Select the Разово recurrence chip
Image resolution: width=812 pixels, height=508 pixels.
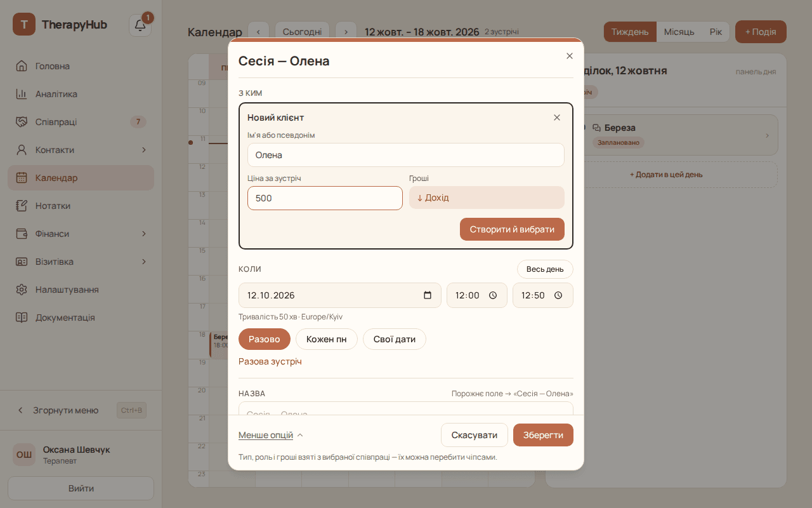(265, 339)
